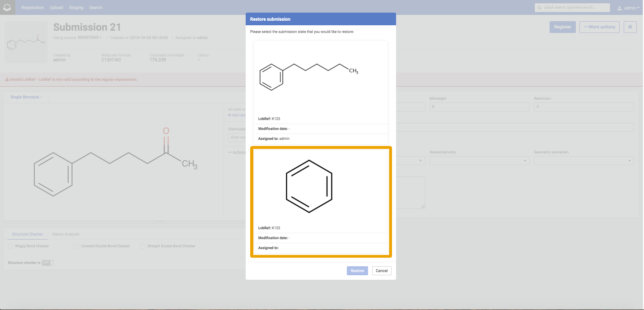This screenshot has height=310, width=644.
Task: Open the Geometric isomerism dropdown
Action: (583, 161)
